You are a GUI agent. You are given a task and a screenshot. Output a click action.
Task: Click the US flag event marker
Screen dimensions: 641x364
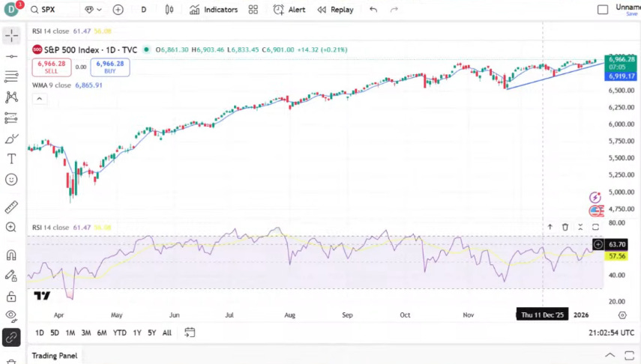[596, 210]
